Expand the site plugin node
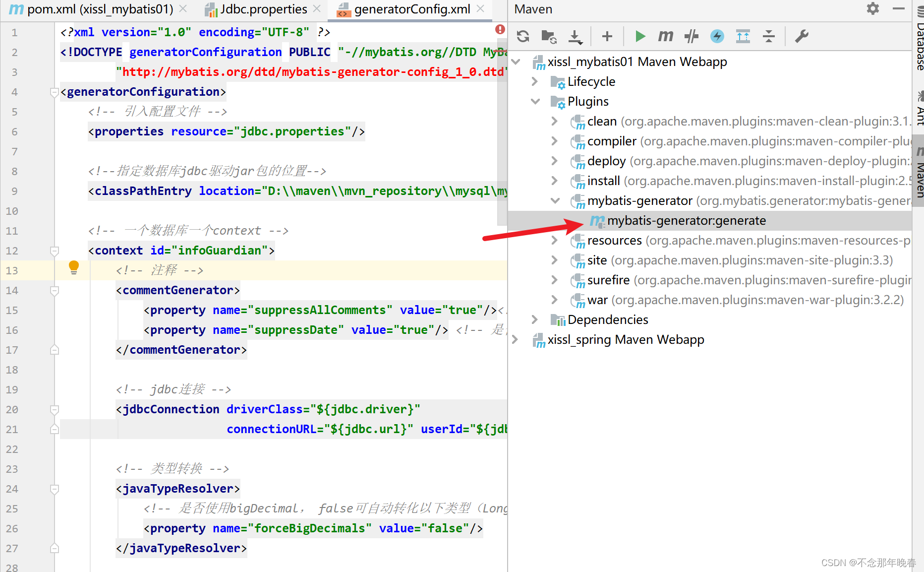The image size is (924, 572). point(555,260)
